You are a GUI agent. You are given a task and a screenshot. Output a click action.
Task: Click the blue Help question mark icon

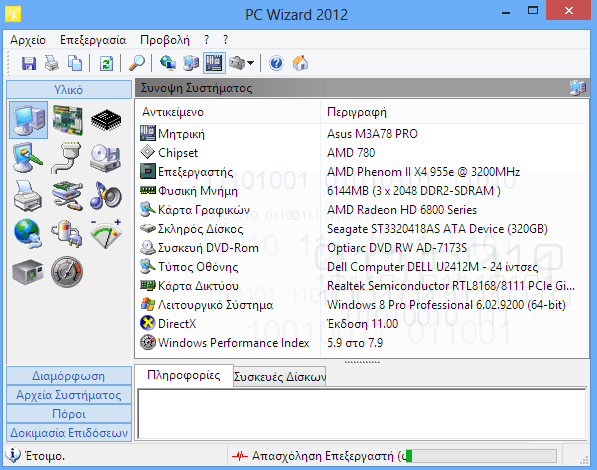point(276,63)
